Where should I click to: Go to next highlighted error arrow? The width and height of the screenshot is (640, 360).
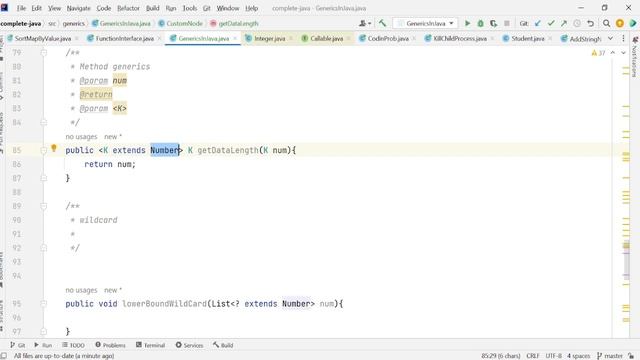click(623, 53)
